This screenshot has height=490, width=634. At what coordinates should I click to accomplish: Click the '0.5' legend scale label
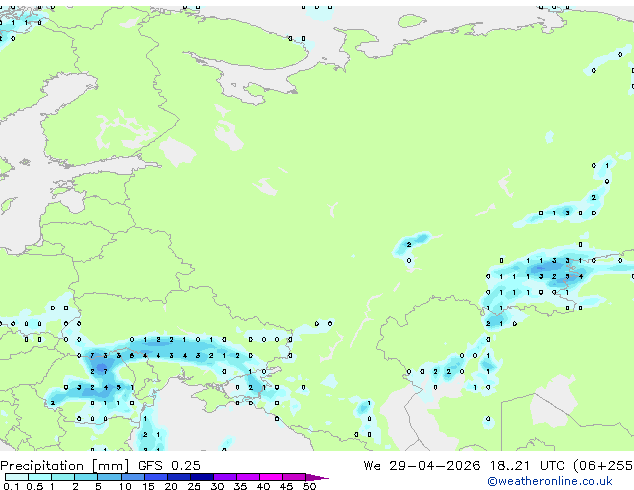[x=34, y=486]
